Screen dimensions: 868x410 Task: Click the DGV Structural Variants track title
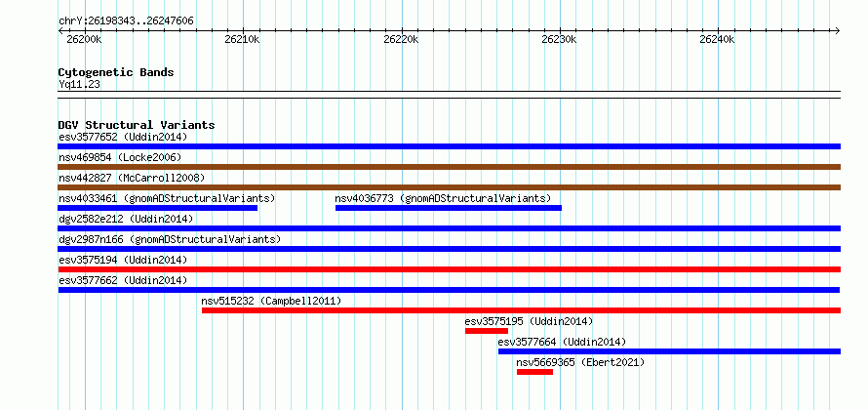[x=137, y=125]
